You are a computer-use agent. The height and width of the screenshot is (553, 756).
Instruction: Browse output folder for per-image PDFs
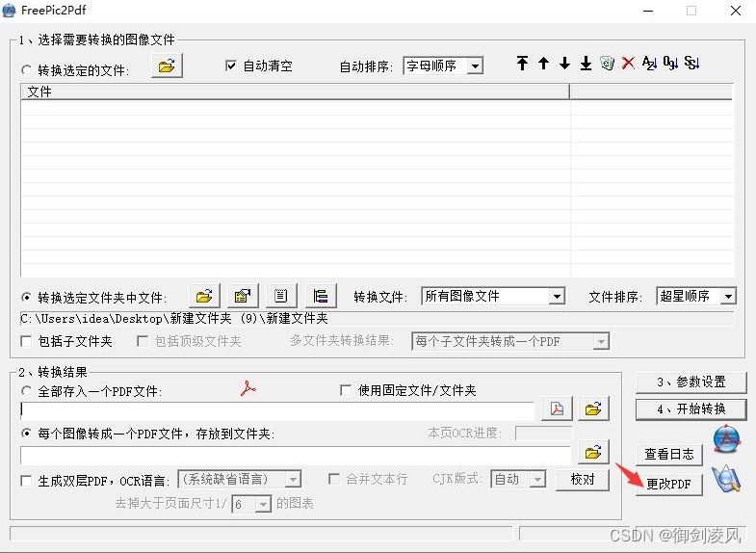pos(593,452)
